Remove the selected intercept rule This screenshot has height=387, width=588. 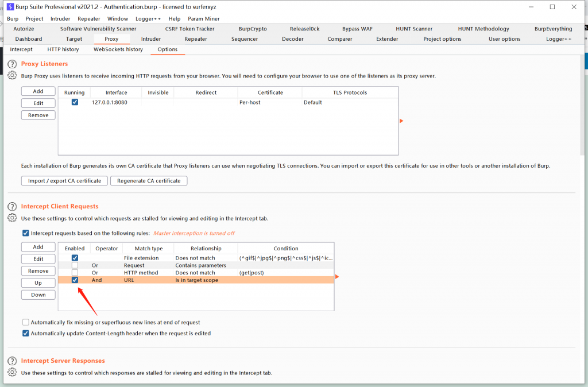point(38,271)
